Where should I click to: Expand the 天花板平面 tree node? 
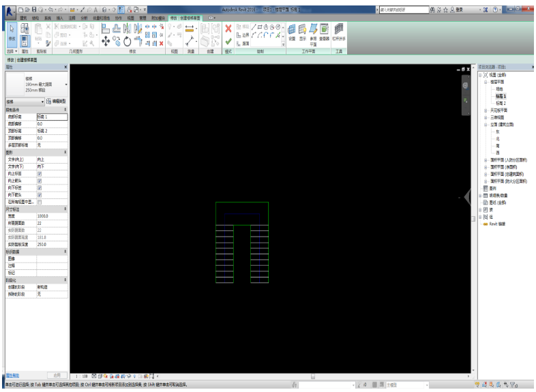(486, 109)
